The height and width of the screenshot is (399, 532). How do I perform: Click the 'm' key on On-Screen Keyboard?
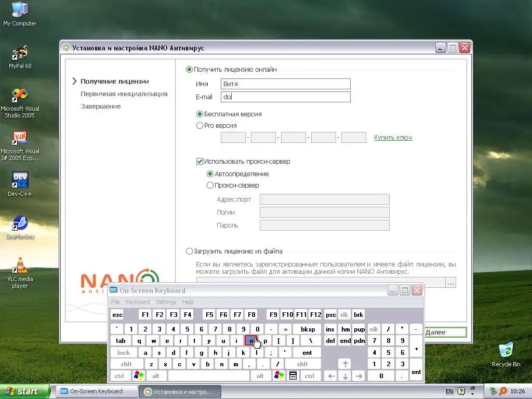[235, 364]
